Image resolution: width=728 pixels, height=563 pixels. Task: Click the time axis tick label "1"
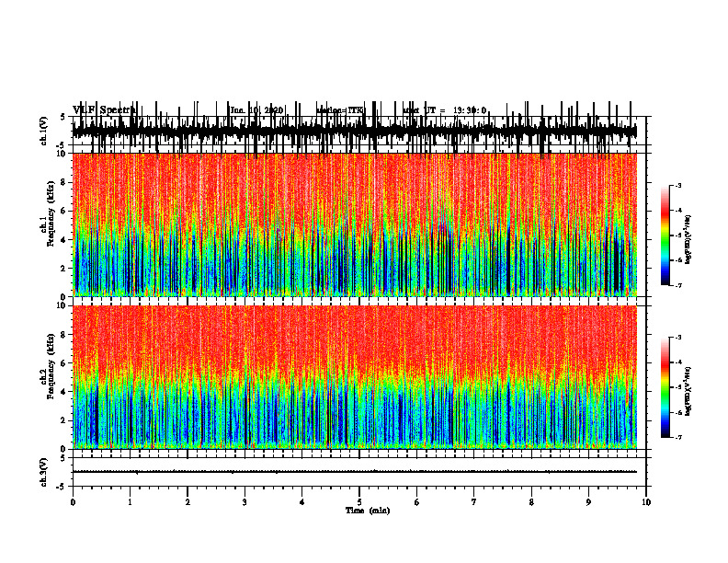click(x=130, y=502)
